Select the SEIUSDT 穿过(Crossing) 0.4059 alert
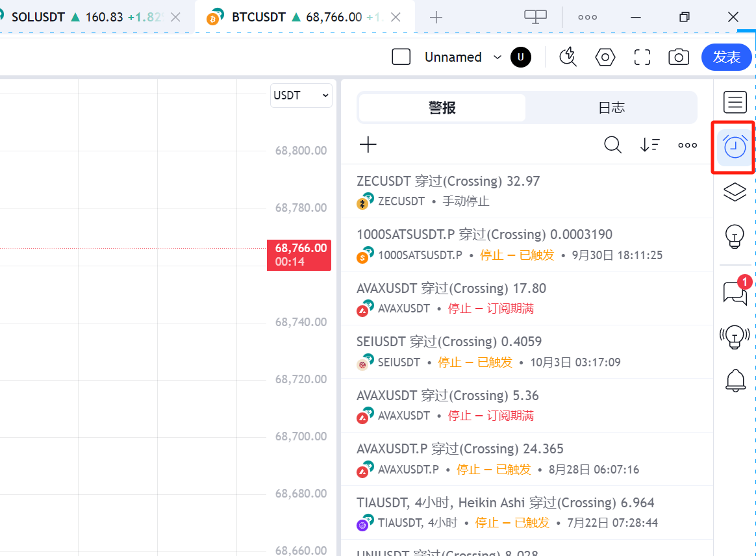Image resolution: width=756 pixels, height=556 pixels. pos(527,352)
